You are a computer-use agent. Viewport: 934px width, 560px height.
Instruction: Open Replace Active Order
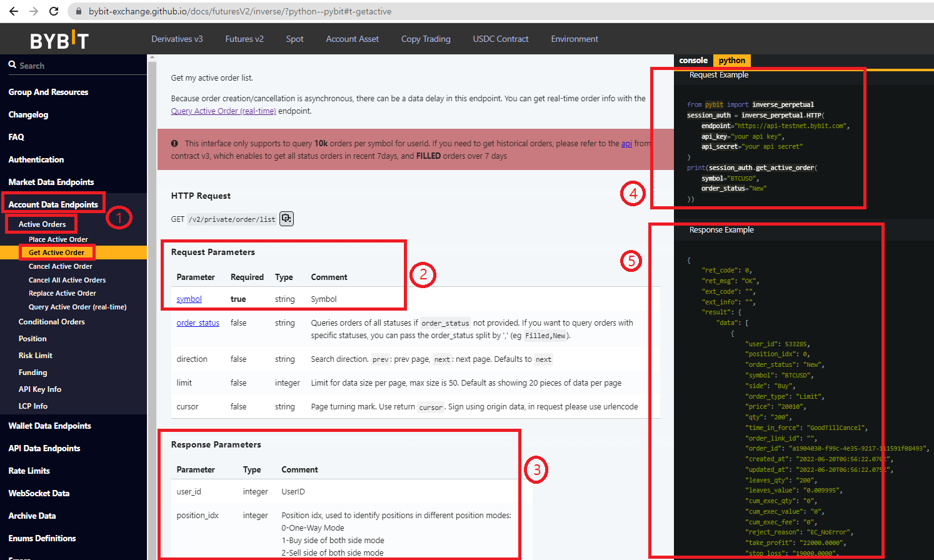(x=62, y=293)
